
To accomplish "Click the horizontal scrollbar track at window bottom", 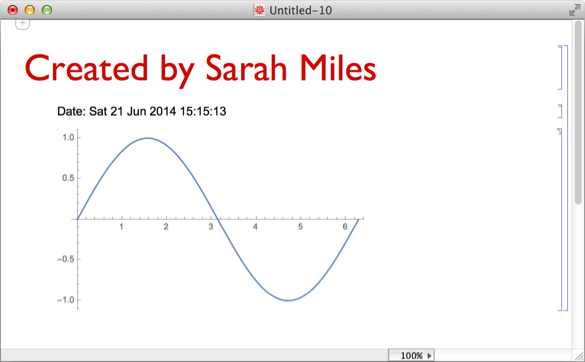I will click(x=194, y=355).
